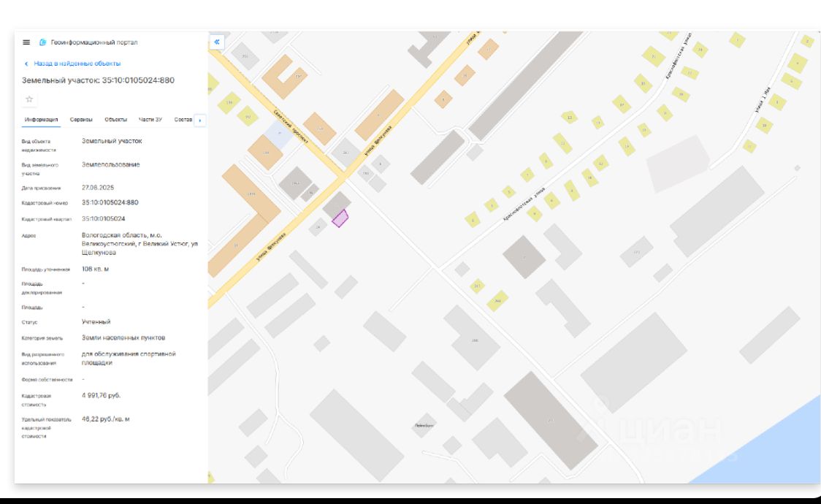This screenshot has height=504, width=821.
Task: Click the Геоинформационный портал logo icon
Action: [x=43, y=42]
